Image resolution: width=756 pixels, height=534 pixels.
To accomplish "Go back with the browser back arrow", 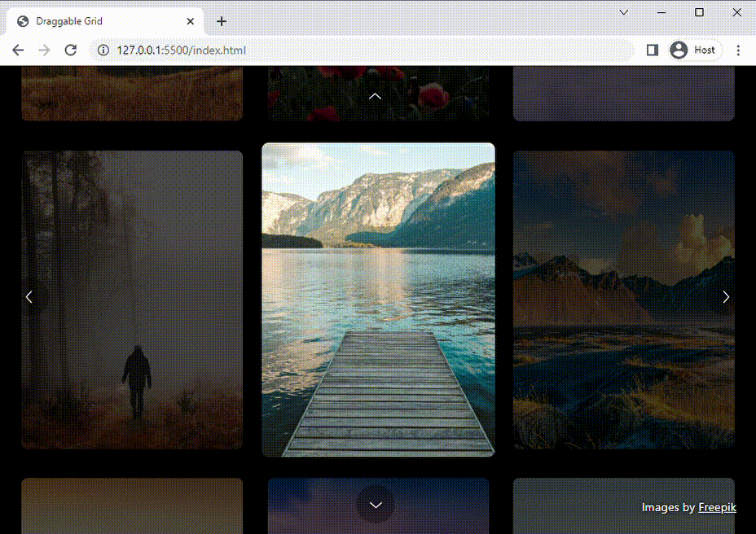I will click(18, 50).
